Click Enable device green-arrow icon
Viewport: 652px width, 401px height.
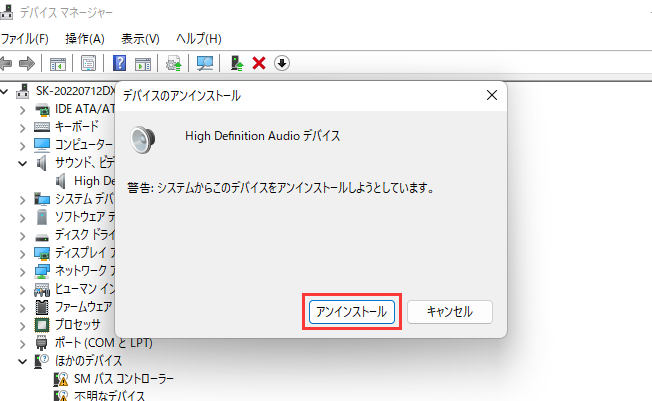point(237,63)
